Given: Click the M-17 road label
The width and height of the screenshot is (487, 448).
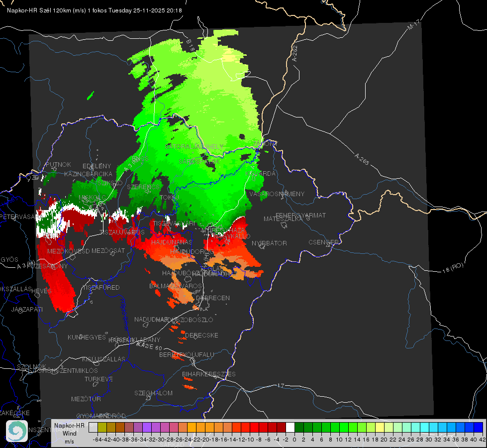Looking at the screenshot, I should [x=413, y=25].
